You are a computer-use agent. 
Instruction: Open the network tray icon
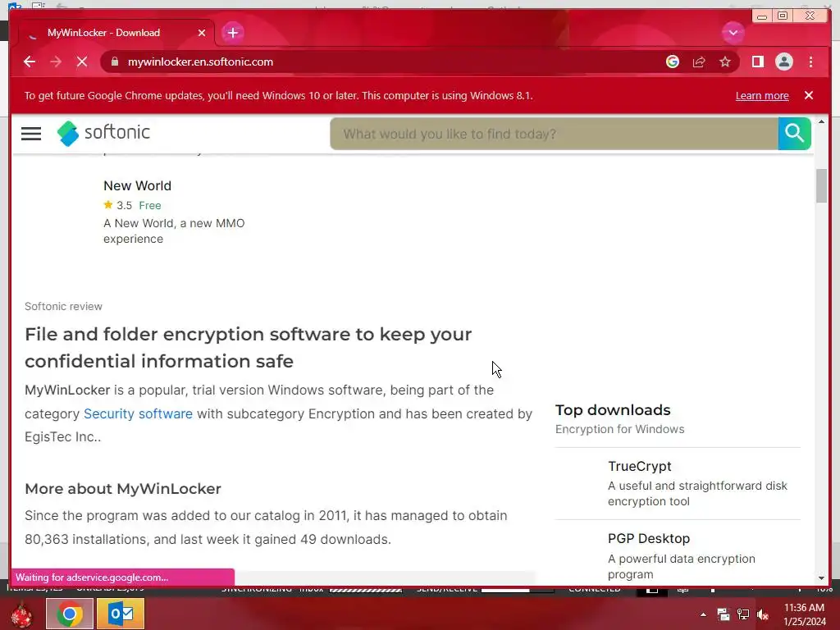(743, 614)
